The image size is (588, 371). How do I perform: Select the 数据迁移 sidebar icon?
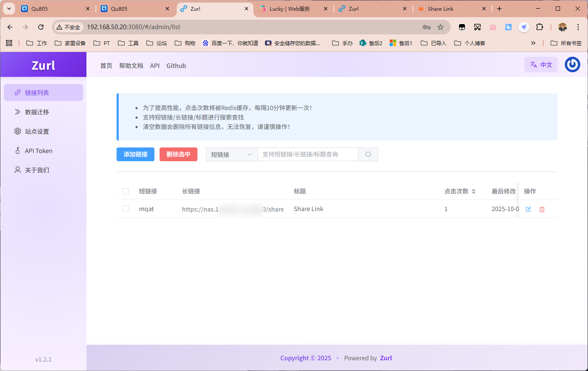(17, 112)
